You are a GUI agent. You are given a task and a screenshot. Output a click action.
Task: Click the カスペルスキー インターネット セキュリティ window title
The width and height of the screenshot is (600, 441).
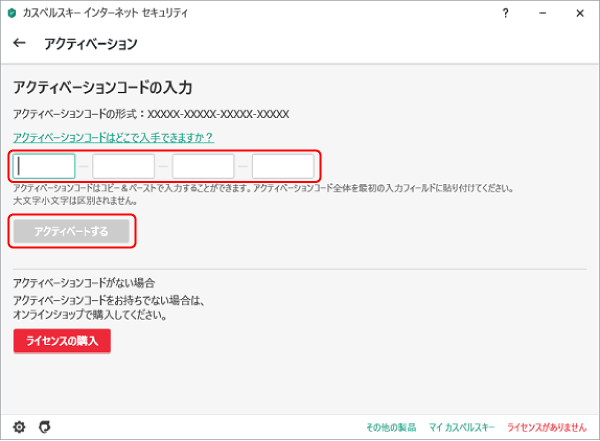(105, 13)
